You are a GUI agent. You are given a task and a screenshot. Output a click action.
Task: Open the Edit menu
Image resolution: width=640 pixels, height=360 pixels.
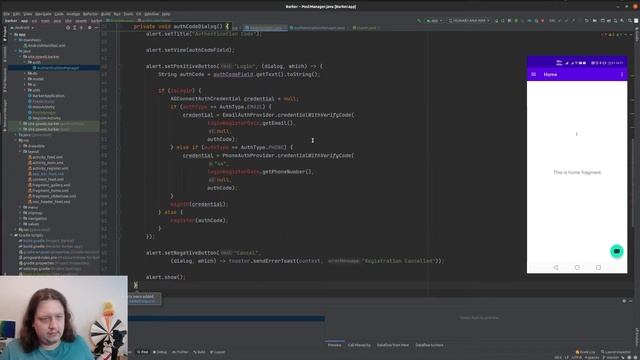tap(16, 14)
